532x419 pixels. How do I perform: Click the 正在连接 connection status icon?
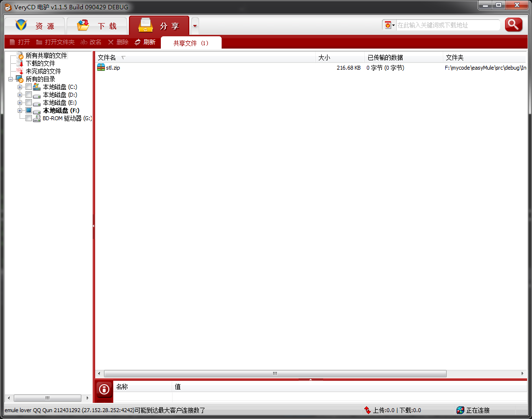click(x=460, y=410)
